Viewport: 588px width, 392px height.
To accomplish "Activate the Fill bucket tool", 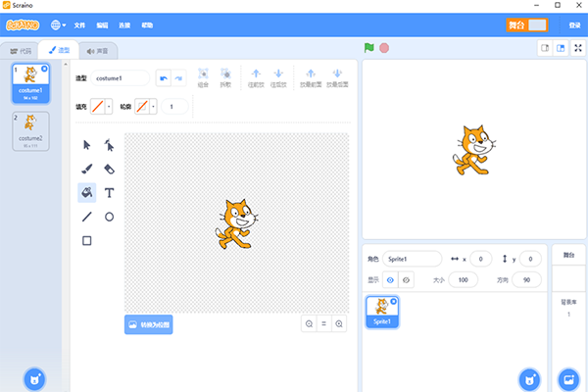I will click(87, 193).
